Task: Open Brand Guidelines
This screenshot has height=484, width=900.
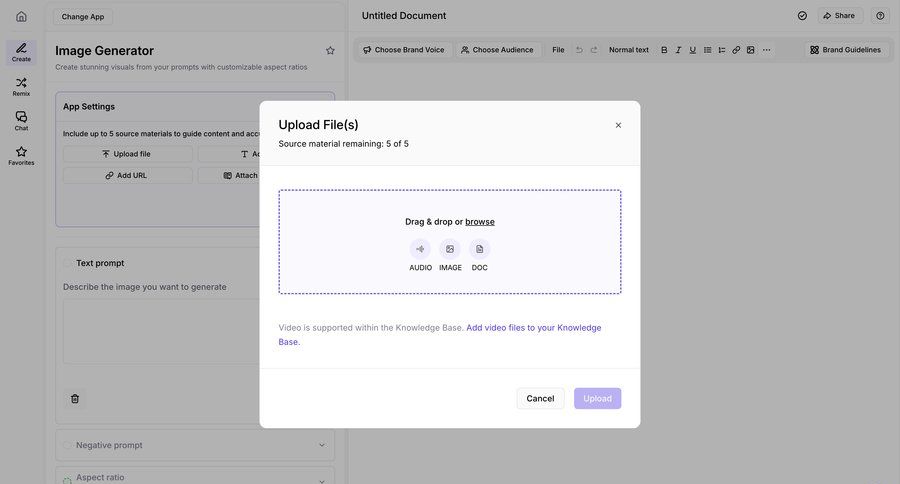Action: (x=845, y=50)
